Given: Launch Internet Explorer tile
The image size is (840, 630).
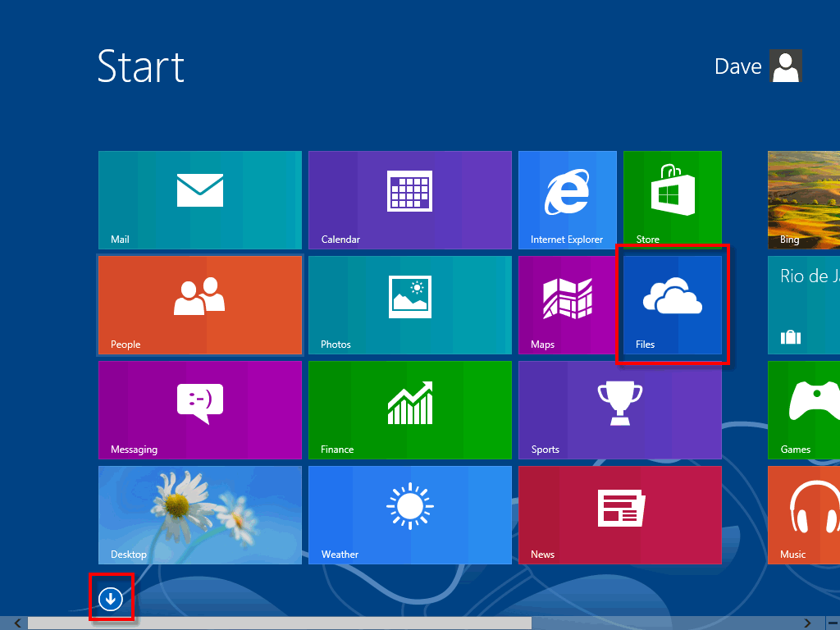Looking at the screenshot, I should (x=568, y=200).
